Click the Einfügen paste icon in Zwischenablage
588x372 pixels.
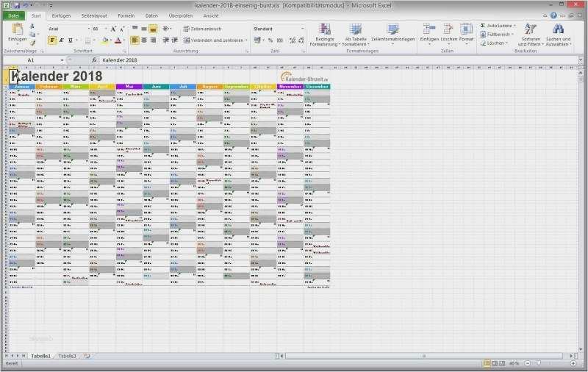click(17, 29)
